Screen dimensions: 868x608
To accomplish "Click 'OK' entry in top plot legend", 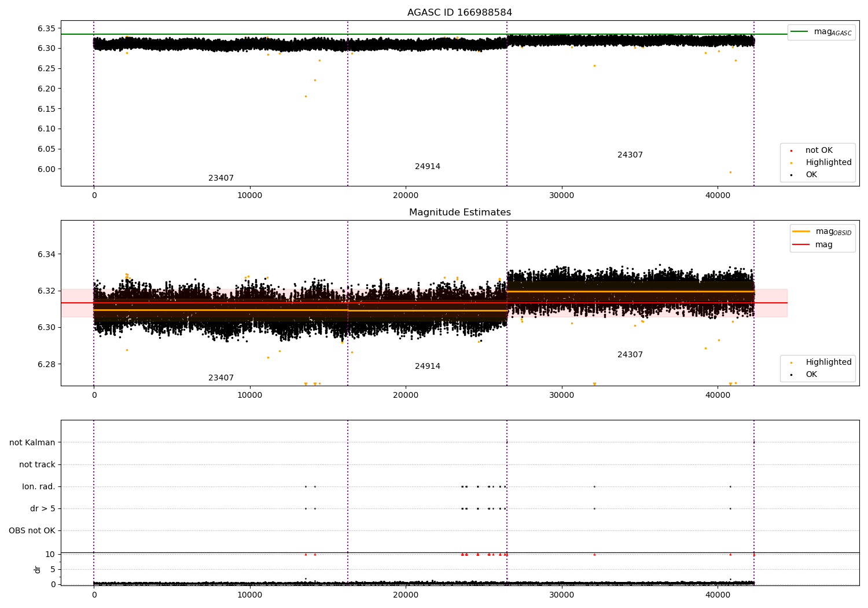I will (x=811, y=175).
